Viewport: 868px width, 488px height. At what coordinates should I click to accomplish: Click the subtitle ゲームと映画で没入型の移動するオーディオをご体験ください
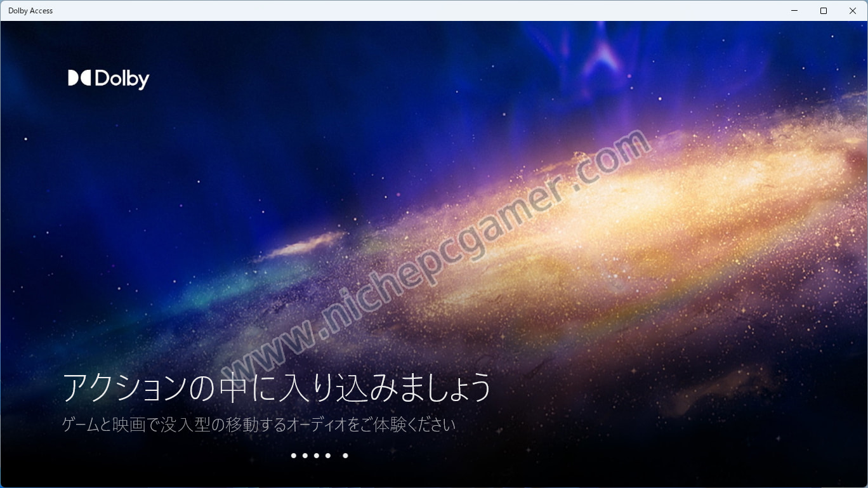tap(259, 425)
